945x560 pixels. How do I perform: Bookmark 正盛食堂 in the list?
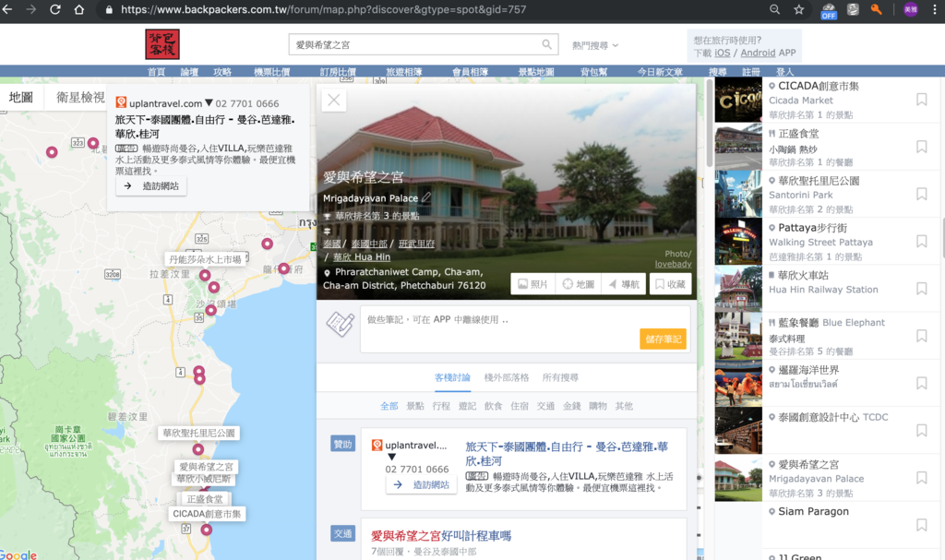click(x=922, y=147)
